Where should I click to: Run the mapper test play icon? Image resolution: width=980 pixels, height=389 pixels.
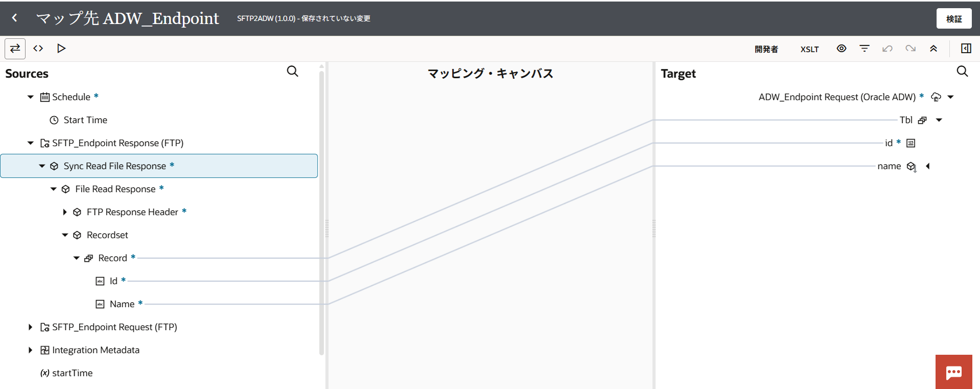click(x=61, y=49)
